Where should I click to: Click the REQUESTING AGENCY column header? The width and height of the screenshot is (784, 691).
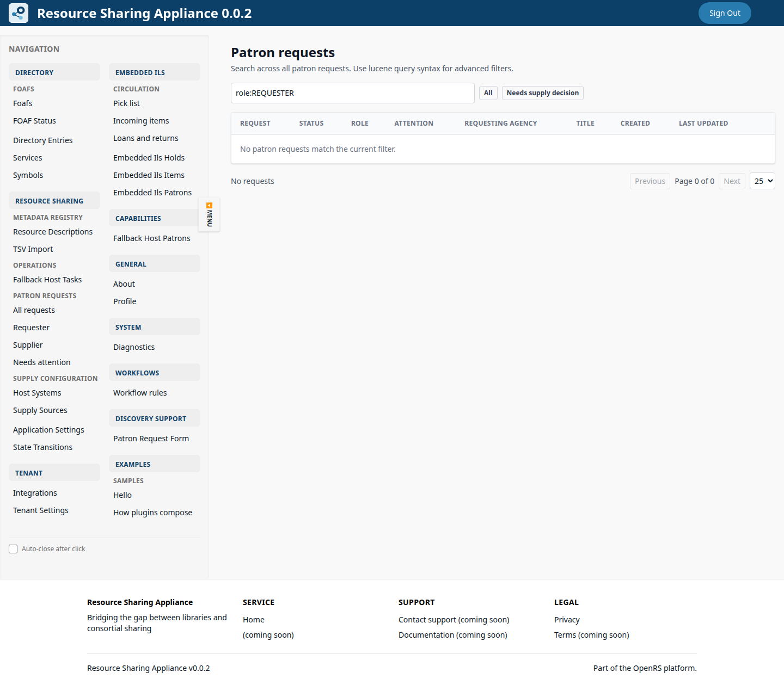[501, 124]
